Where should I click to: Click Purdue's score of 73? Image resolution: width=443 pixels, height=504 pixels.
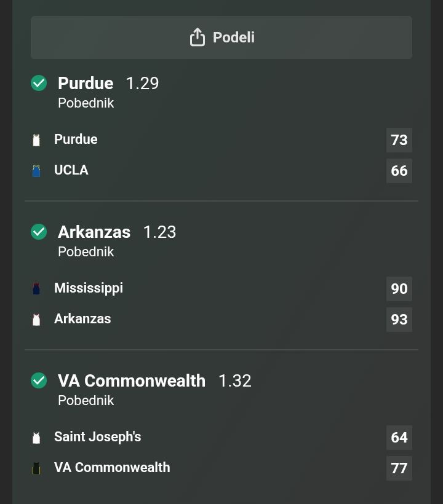pyautogui.click(x=399, y=140)
